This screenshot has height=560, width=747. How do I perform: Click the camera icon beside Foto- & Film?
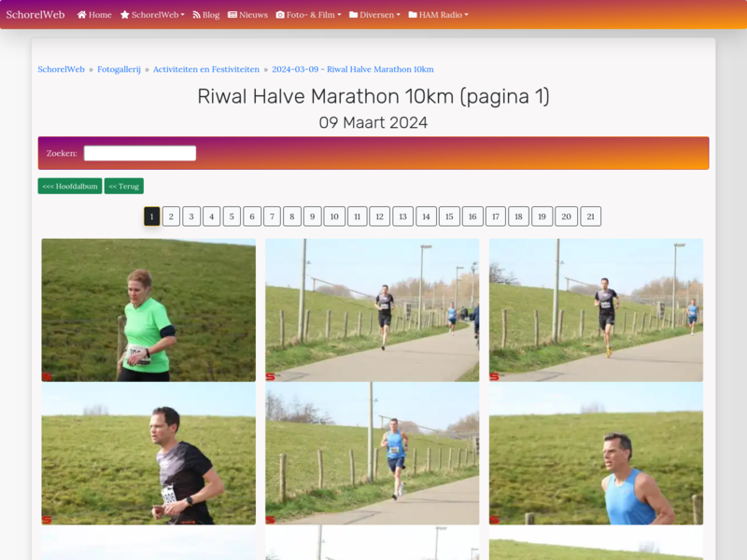click(280, 15)
